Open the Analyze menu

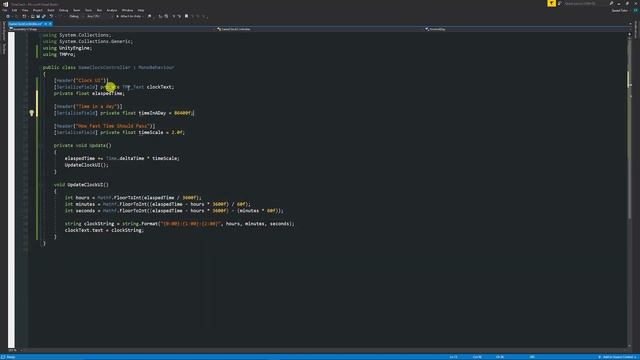click(x=111, y=10)
